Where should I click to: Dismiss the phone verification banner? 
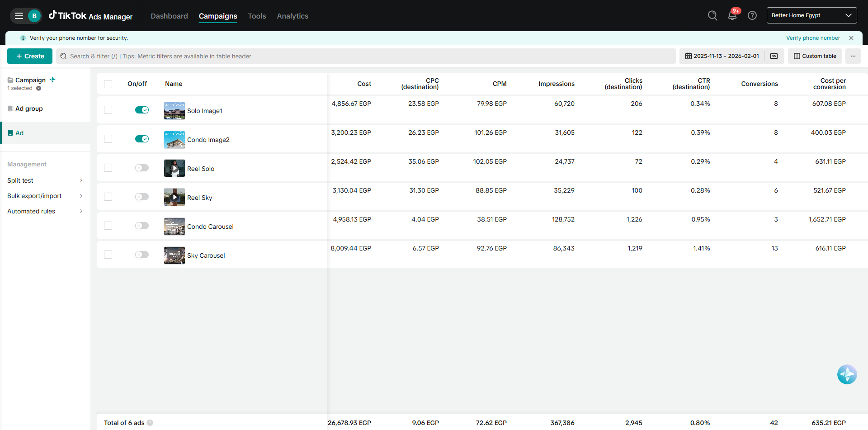pos(851,38)
